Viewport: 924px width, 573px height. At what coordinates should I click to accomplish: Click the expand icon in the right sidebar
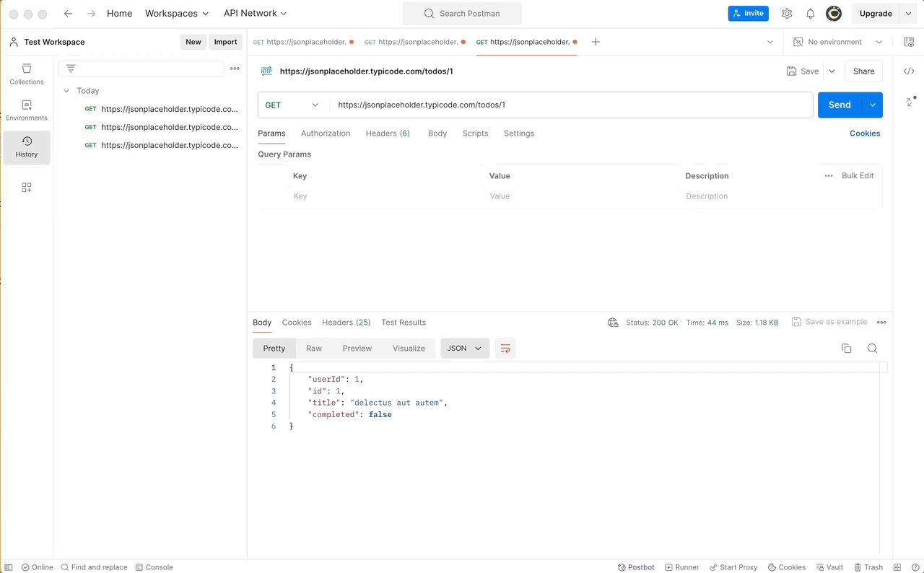[x=910, y=101]
